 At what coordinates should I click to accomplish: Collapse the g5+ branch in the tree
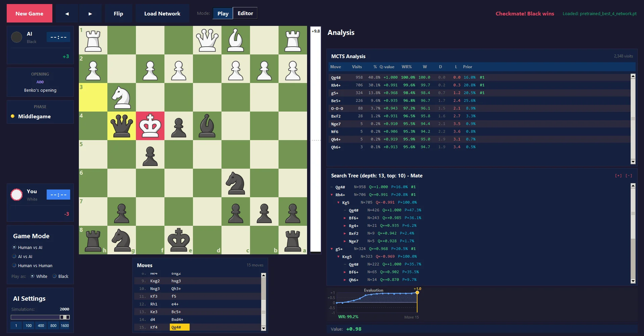(x=332, y=249)
